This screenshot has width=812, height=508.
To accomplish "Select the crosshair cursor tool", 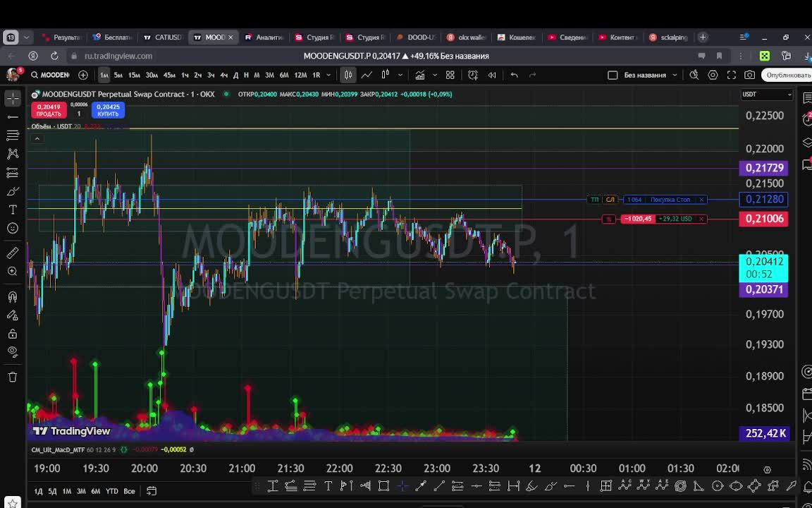I will (x=13, y=98).
